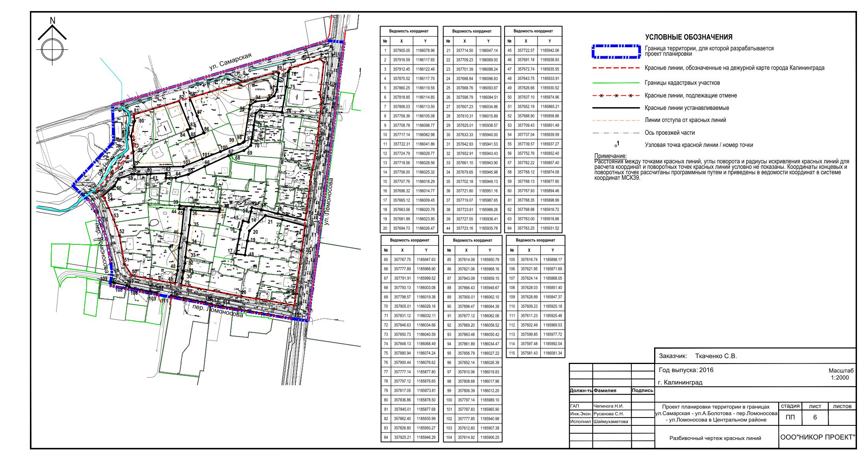The image size is (868, 460).
Task: Click the 'пер. Ломоносова' label along the bottom road
Action: tap(217, 311)
